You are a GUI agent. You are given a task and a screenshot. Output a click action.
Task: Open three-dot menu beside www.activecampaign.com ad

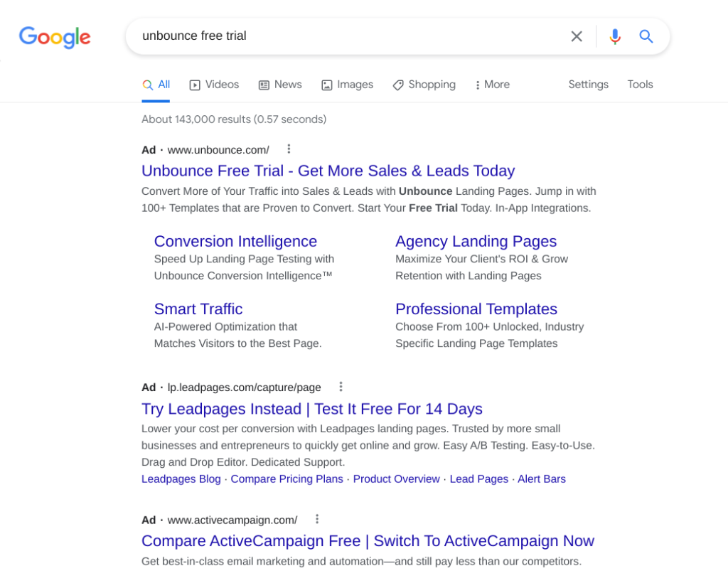[317, 519]
